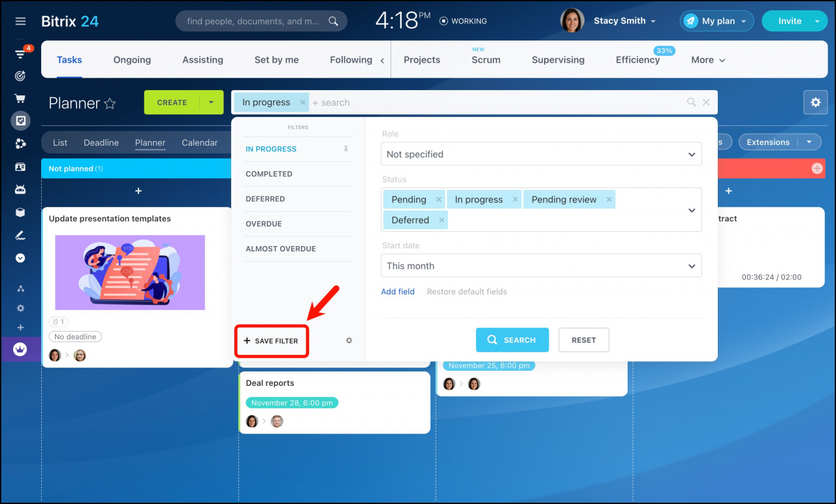Screen dimensions: 836x504
Task: Open the Start date This month dropdown
Action: pyautogui.click(x=541, y=266)
